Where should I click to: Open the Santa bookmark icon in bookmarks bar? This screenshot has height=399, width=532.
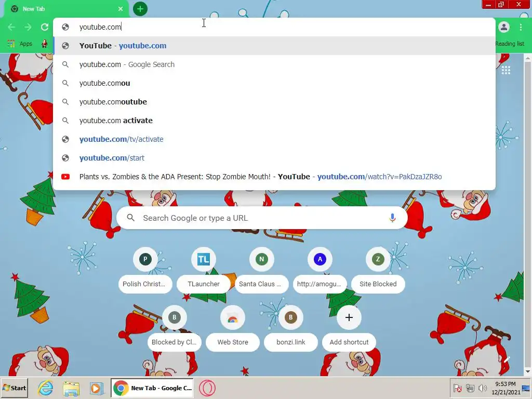coord(45,44)
